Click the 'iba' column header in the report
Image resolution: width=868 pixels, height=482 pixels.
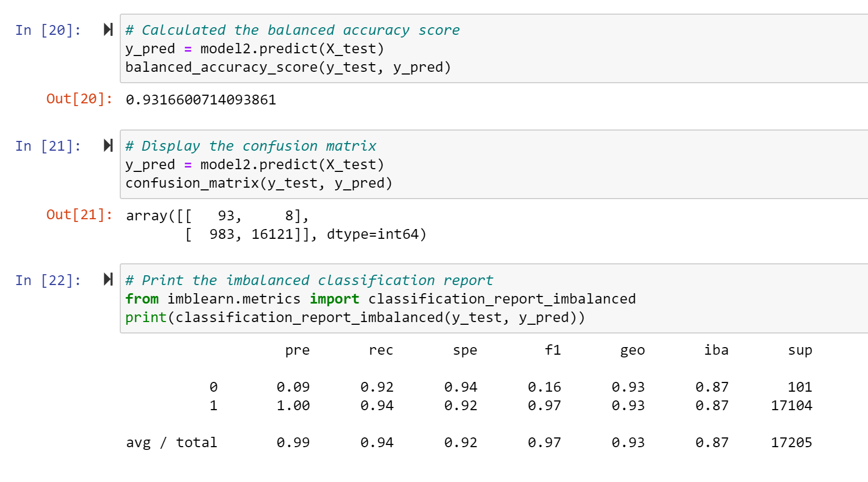click(716, 350)
